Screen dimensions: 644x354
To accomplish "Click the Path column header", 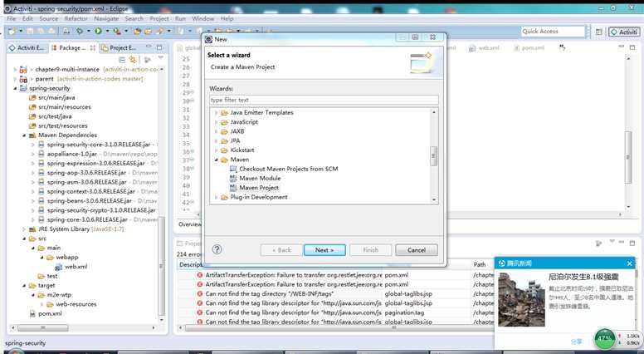I will click(x=480, y=264).
